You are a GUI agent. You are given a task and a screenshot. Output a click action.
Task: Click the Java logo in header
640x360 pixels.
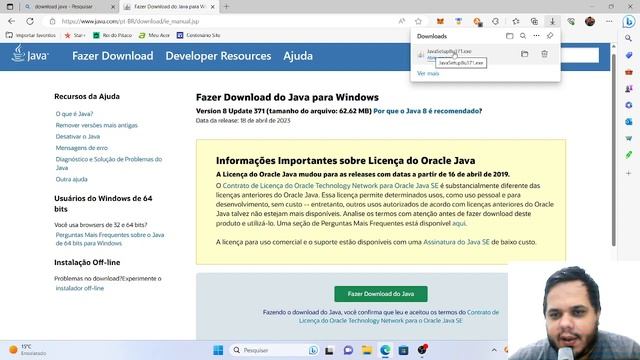pyautogui.click(x=29, y=54)
